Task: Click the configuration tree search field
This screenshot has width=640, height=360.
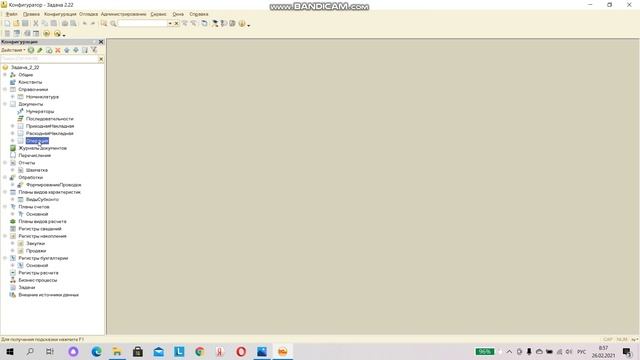Action: click(49, 59)
